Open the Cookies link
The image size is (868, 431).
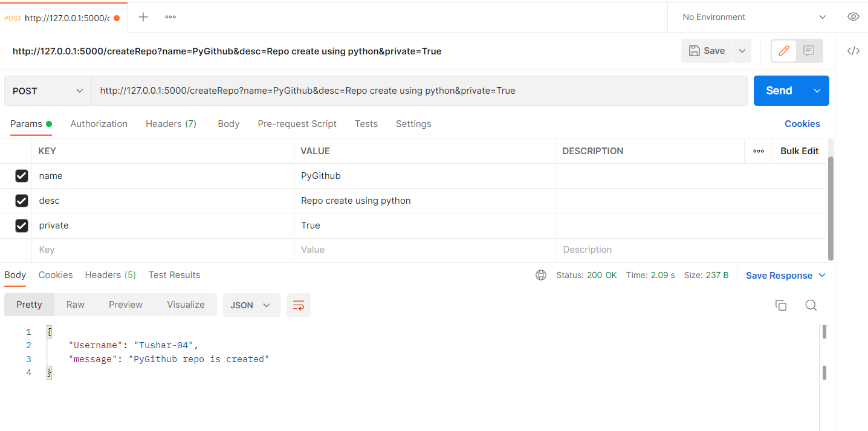pos(802,123)
